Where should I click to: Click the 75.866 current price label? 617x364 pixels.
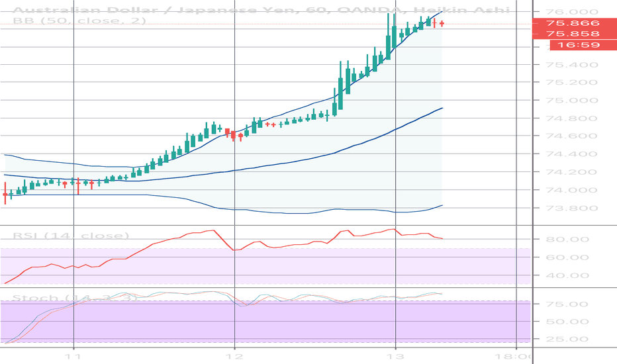[573, 23]
